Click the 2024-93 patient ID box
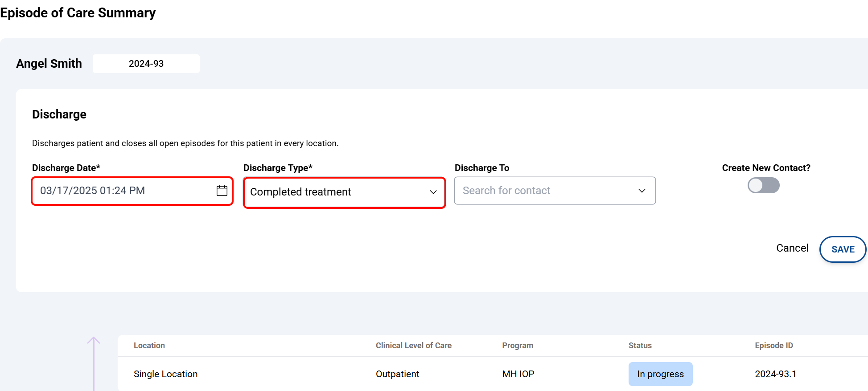868x391 pixels. (146, 64)
